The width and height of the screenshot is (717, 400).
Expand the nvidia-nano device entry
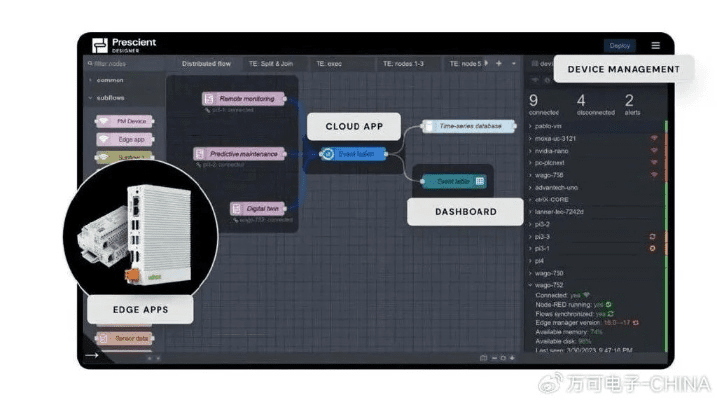tap(532, 150)
